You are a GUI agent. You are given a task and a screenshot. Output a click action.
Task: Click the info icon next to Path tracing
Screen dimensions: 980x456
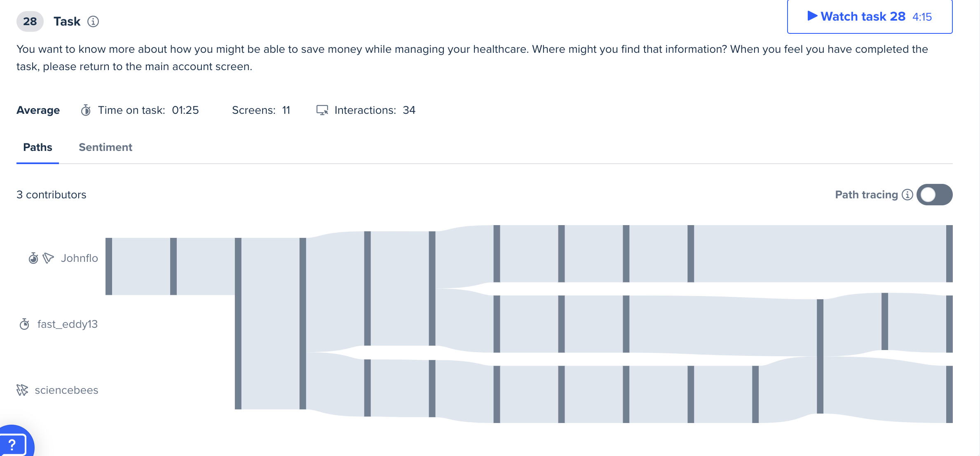coord(907,195)
